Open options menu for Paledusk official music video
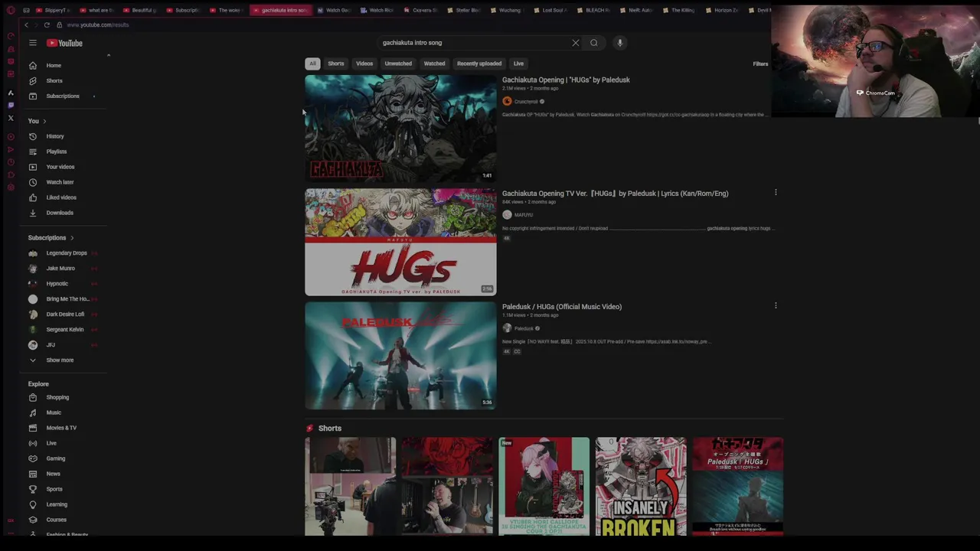This screenshot has width=980, height=551. click(776, 306)
